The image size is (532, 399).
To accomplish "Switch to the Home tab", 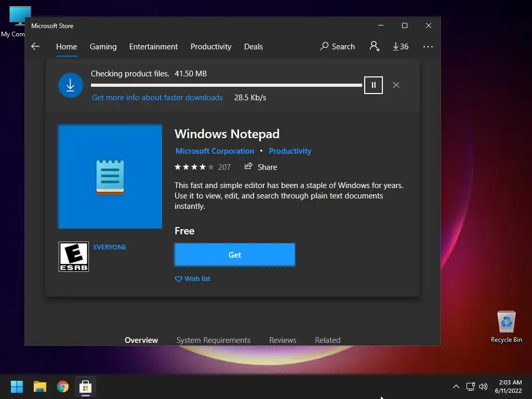I will (x=66, y=46).
